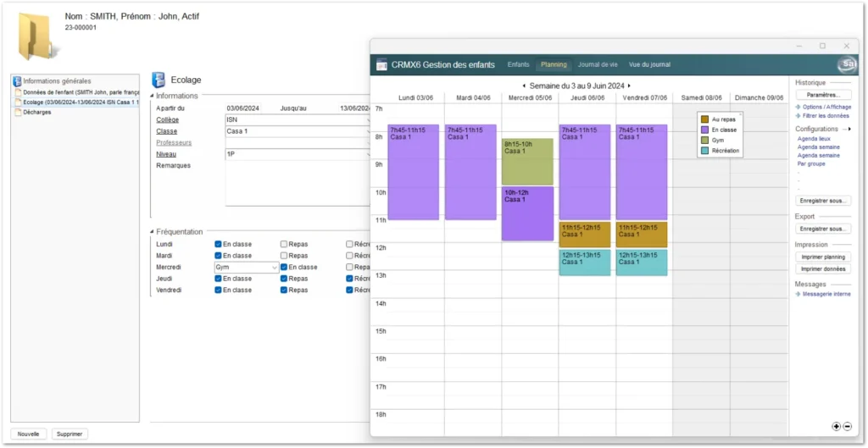Image resolution: width=868 pixels, height=448 pixels.
Task: Click the Mardi 04/06 column header
Action: 473,98
